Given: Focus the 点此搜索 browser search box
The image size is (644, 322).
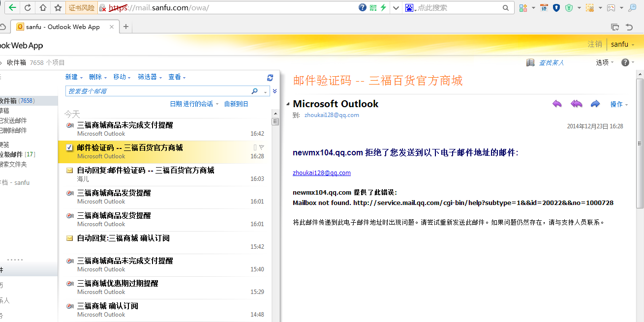Looking at the screenshot, I should pyautogui.click(x=458, y=8).
